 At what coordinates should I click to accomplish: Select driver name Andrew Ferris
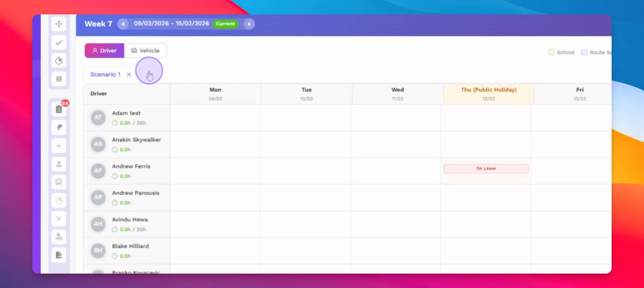(x=131, y=166)
